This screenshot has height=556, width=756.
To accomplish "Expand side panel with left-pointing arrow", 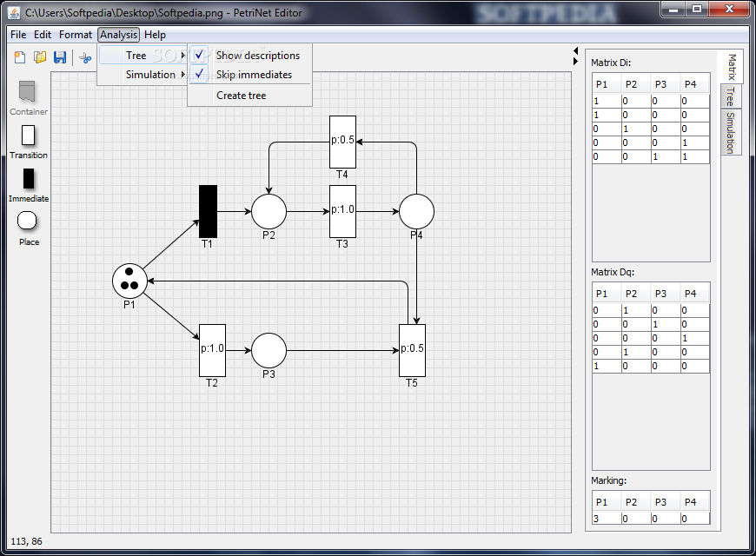I will [575, 50].
